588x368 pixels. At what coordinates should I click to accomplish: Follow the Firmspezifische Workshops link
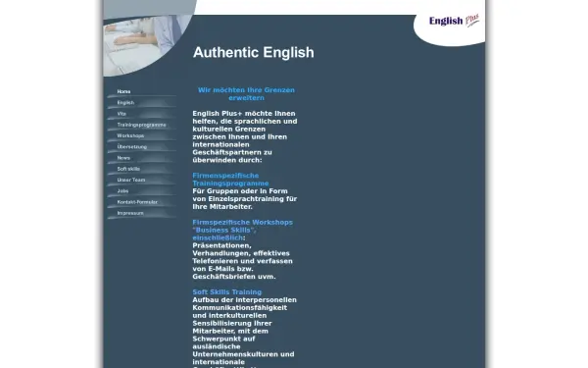(x=242, y=230)
